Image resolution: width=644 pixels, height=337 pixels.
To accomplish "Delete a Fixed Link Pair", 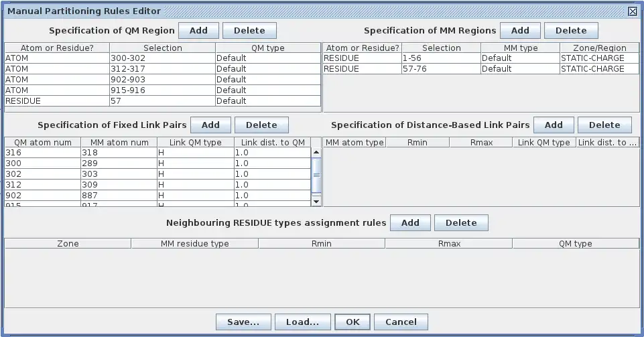I will point(261,125).
